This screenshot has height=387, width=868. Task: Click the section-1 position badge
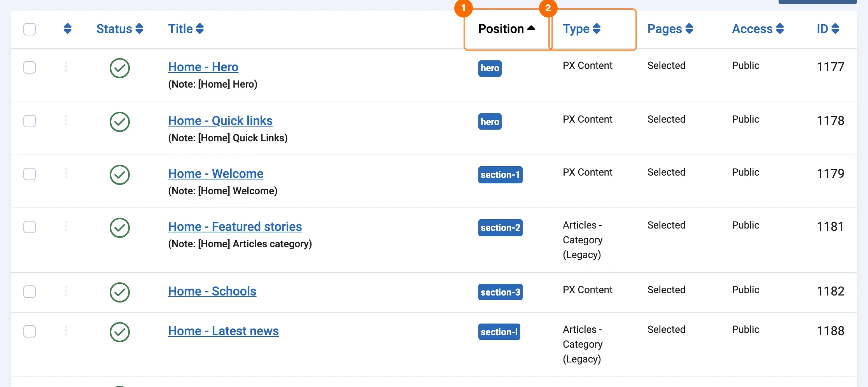coord(500,175)
